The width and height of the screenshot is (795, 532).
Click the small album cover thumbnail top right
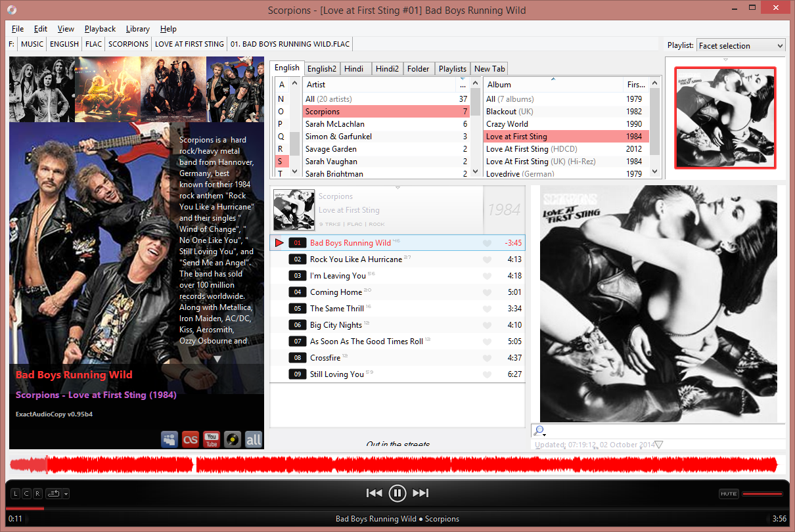pyautogui.click(x=725, y=118)
